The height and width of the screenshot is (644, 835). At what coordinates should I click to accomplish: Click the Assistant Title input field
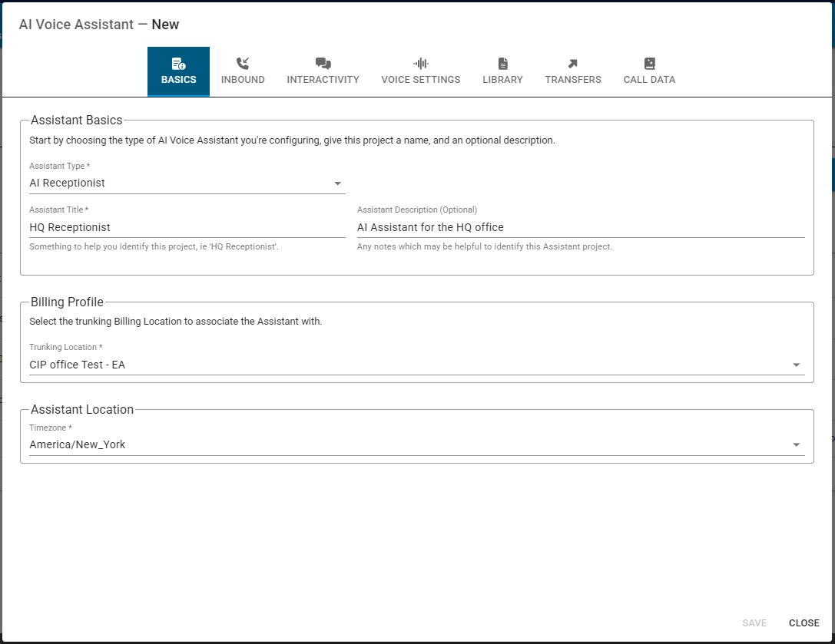[187, 227]
